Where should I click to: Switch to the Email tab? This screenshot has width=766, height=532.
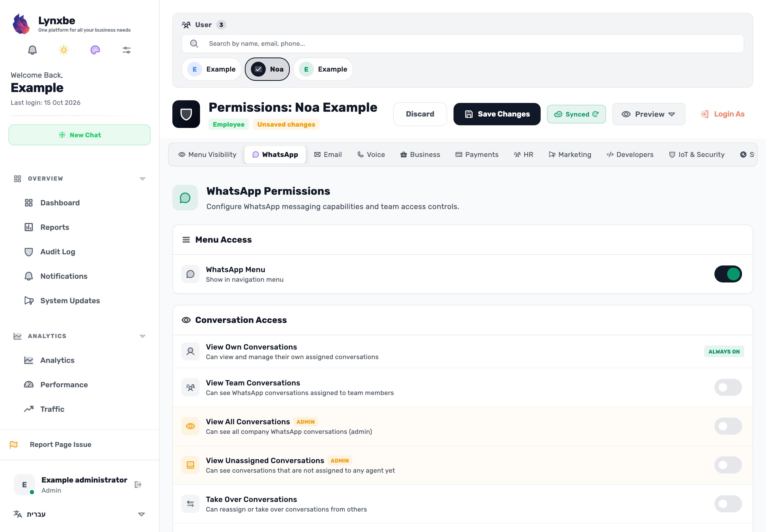click(x=328, y=155)
